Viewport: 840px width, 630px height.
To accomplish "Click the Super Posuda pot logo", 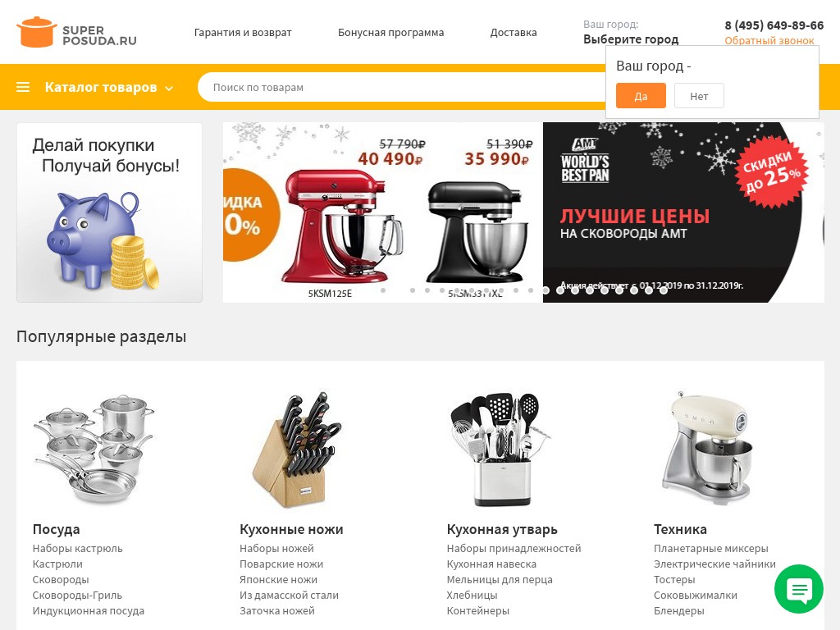I will point(36,32).
